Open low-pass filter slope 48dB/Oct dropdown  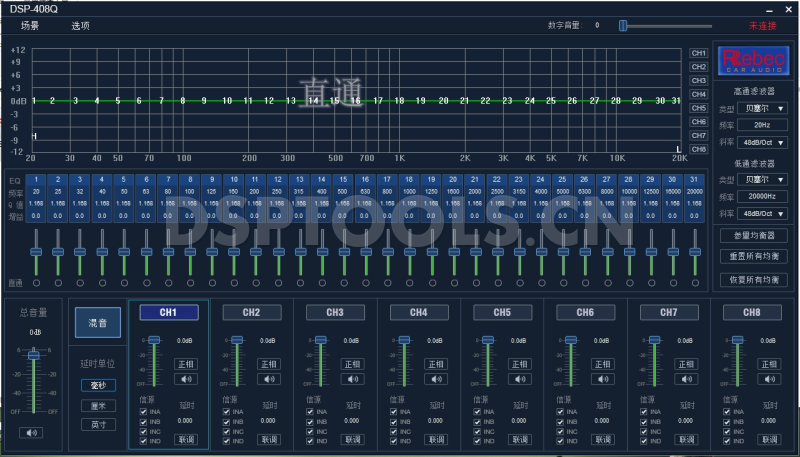[762, 214]
